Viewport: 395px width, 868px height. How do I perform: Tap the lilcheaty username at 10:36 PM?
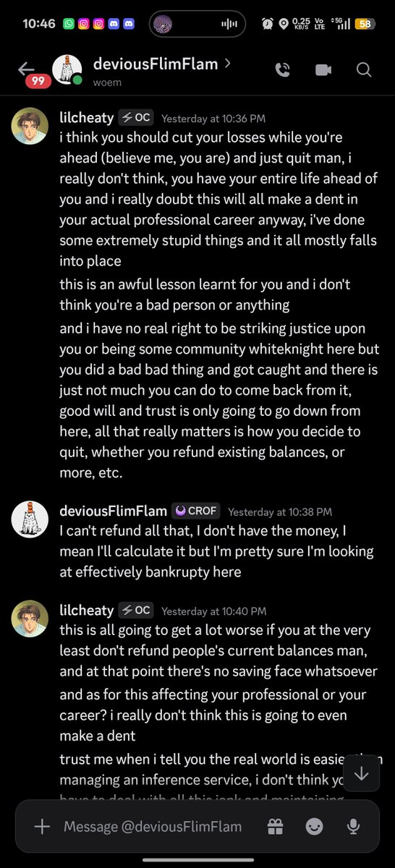[86, 117]
